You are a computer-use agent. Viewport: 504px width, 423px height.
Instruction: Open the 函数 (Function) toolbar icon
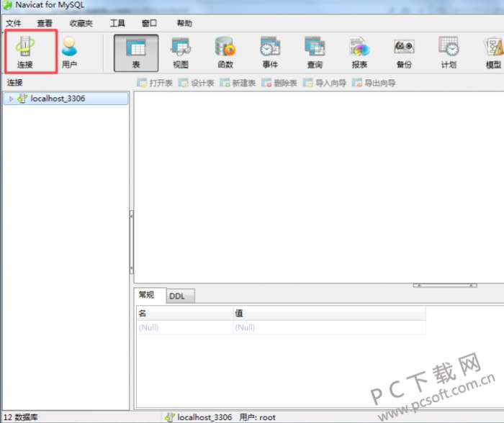pos(225,53)
